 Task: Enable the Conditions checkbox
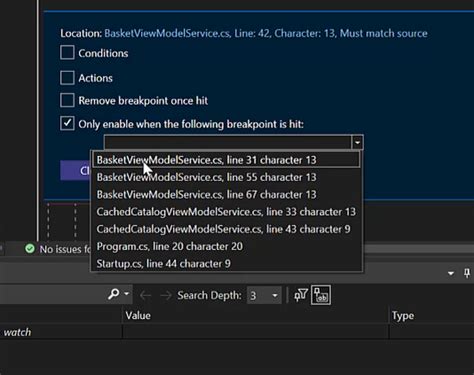coord(67,53)
